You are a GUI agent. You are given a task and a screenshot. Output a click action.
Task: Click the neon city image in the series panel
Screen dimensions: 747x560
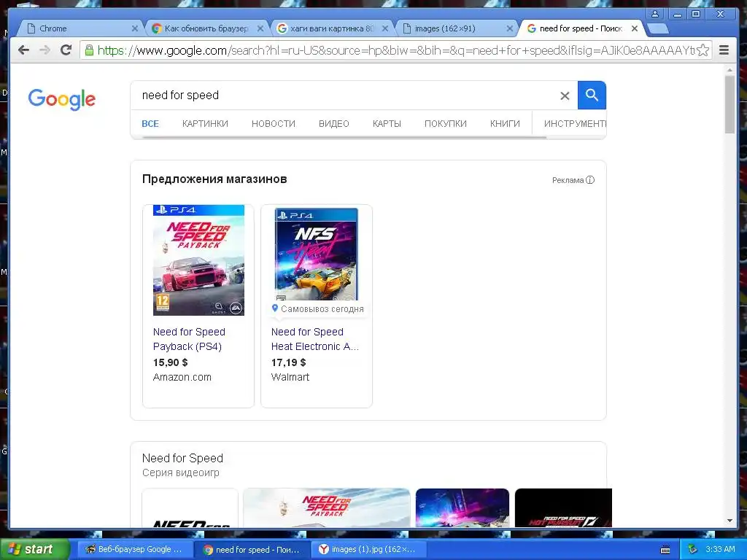coord(462,507)
